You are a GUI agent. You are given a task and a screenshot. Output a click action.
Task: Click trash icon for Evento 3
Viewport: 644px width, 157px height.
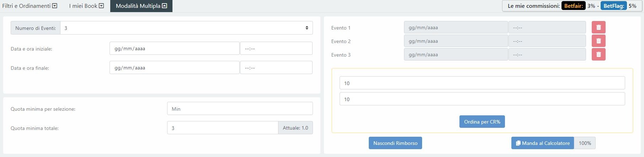598,54
